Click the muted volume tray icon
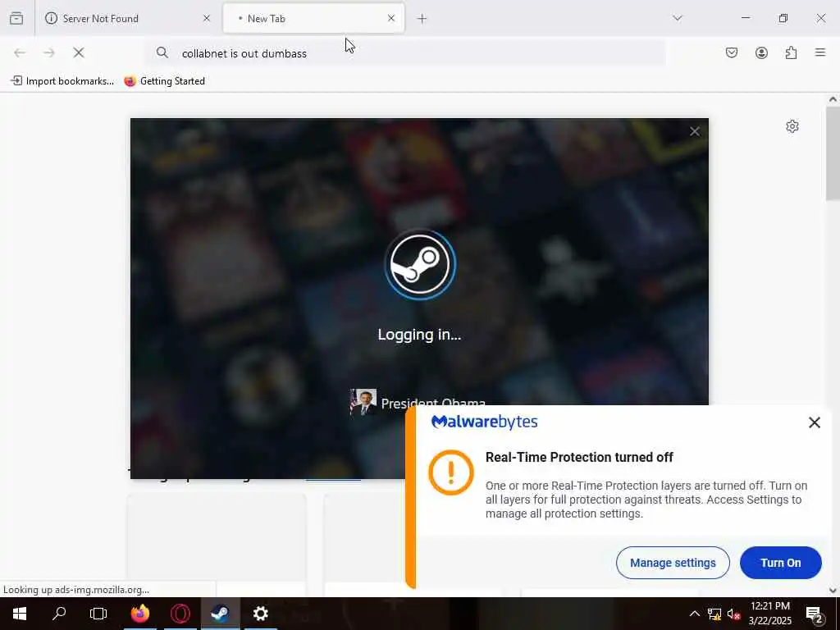The height and width of the screenshot is (630, 840). (x=733, y=614)
